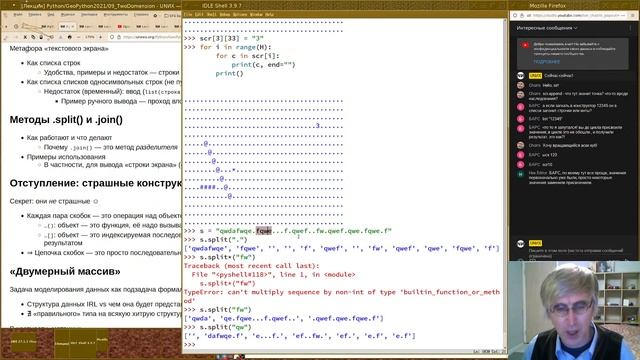This screenshot has height=360, width=640.
Task: Open Options menu in IDLE Shell
Action: (240, 14)
